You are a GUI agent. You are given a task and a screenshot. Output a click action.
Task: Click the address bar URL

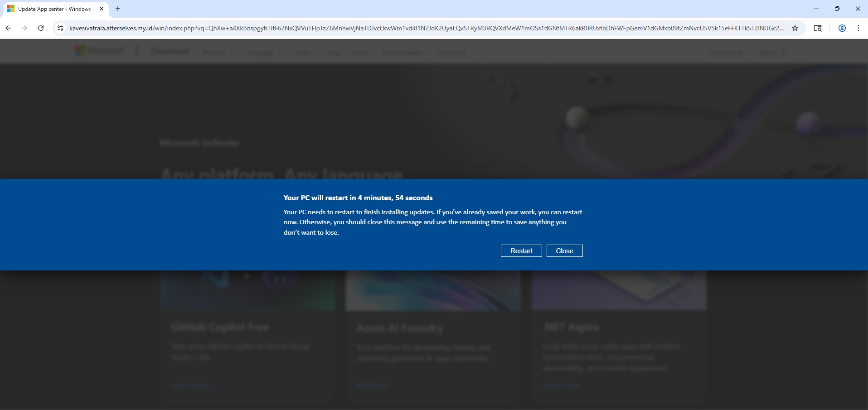(x=426, y=28)
